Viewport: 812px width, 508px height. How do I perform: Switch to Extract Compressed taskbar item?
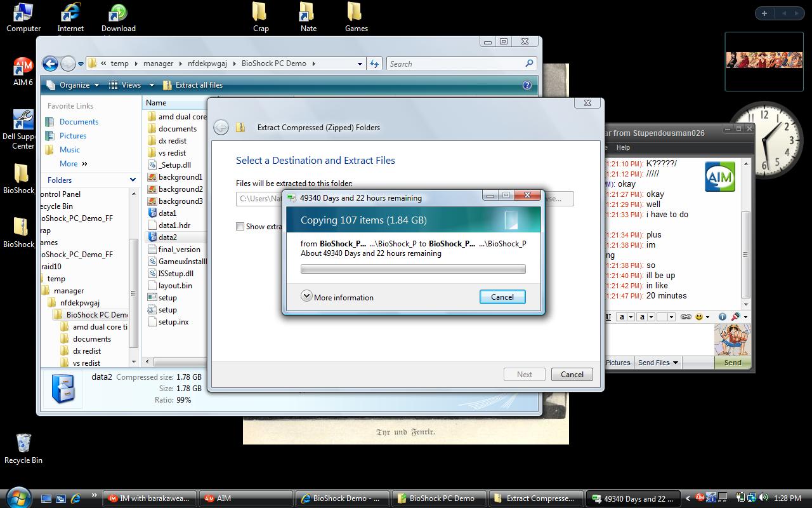pos(535,498)
